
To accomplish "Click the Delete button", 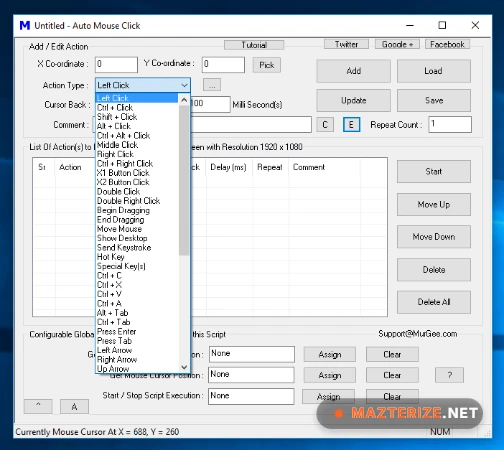I will (x=434, y=269).
